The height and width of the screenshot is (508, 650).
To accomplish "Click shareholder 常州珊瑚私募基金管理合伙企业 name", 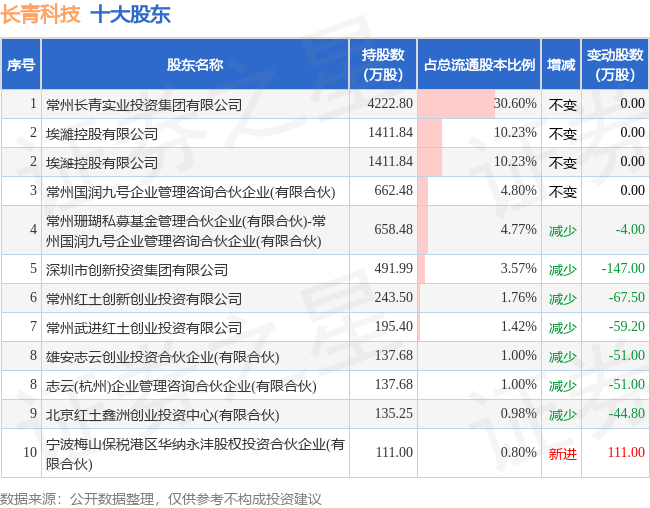I will coord(186,231).
